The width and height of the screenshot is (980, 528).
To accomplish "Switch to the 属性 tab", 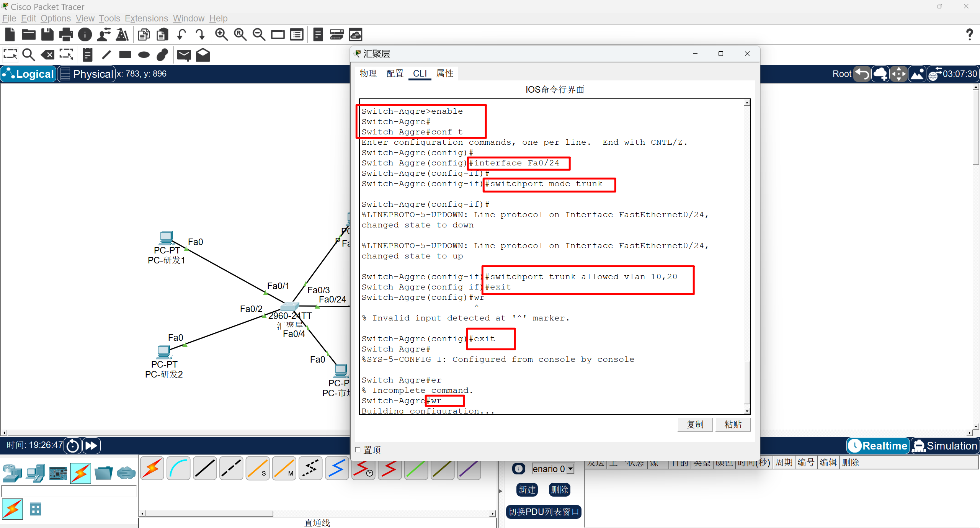I will pos(445,74).
